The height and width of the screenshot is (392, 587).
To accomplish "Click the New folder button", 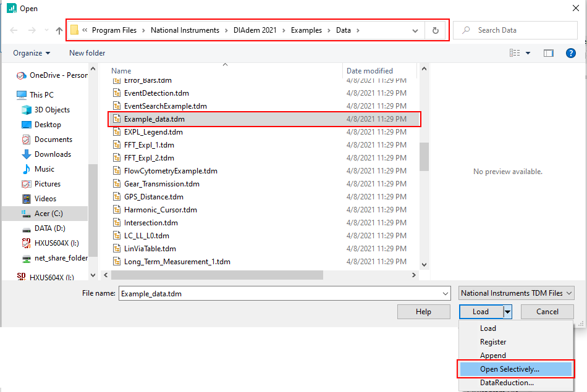I will [x=87, y=53].
